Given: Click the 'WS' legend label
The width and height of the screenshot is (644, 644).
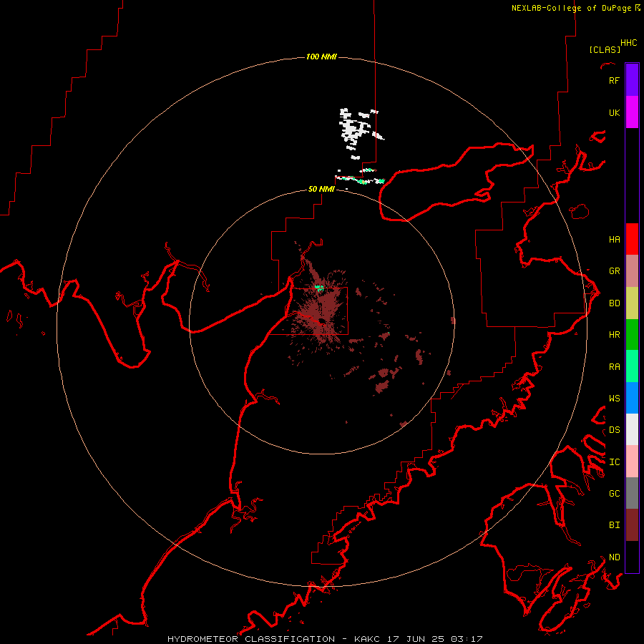Looking at the screenshot, I should click(x=614, y=399).
